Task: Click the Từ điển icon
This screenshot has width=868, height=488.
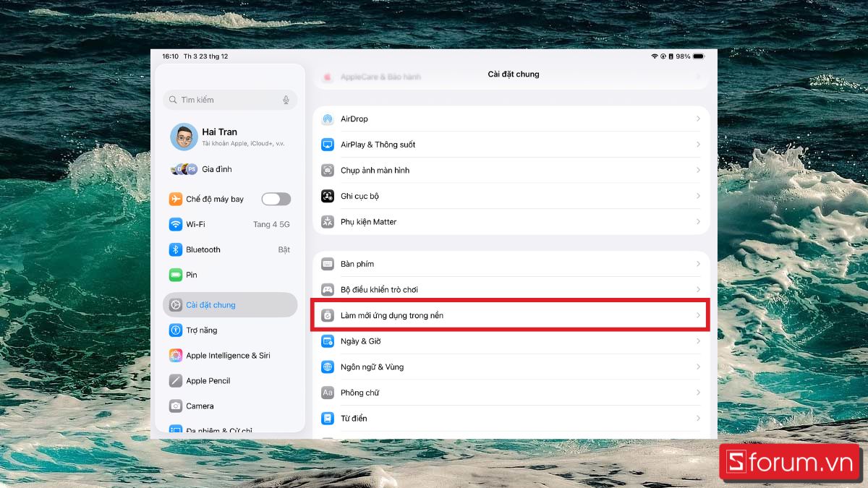Action: point(328,418)
